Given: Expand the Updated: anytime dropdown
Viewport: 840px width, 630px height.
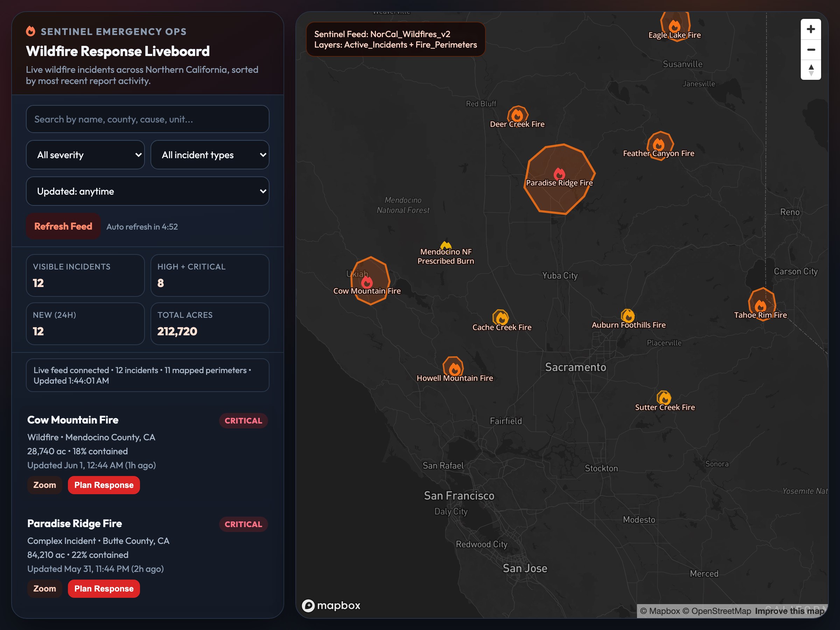Looking at the screenshot, I should [148, 191].
